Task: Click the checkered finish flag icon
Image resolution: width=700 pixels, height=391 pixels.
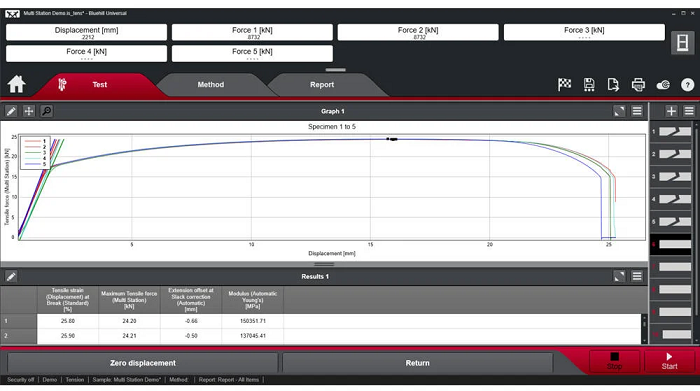Action: click(564, 84)
